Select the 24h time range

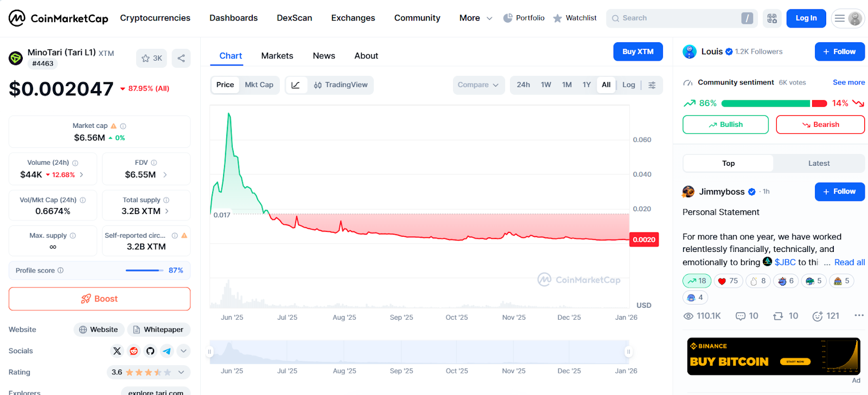(x=523, y=85)
